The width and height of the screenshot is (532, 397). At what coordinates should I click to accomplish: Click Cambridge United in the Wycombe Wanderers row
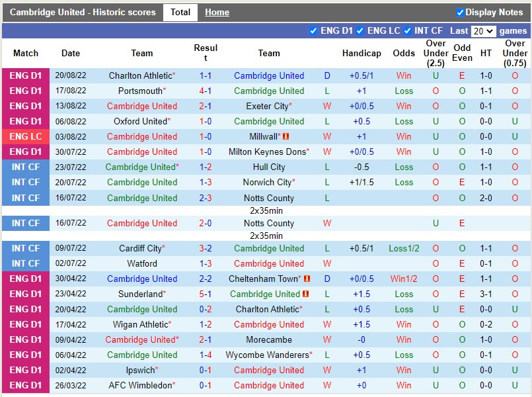point(142,355)
